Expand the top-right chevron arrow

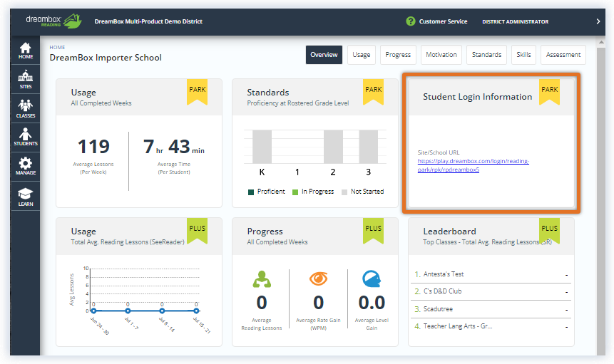(598, 21)
